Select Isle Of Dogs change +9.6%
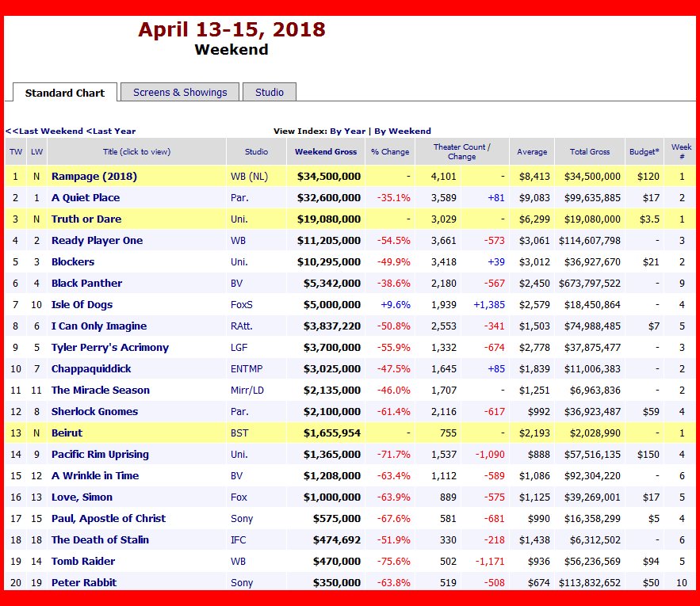Image resolution: width=700 pixels, height=606 pixels. 396,305
